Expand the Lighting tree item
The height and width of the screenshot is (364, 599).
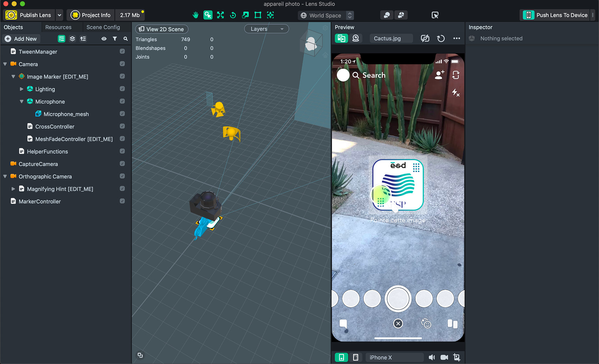[x=22, y=89]
